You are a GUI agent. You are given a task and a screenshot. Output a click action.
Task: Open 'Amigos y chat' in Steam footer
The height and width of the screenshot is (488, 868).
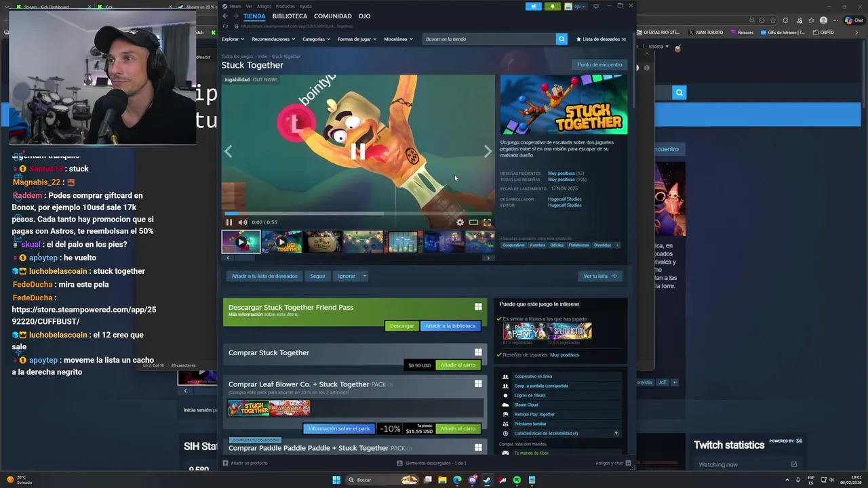[613, 463]
